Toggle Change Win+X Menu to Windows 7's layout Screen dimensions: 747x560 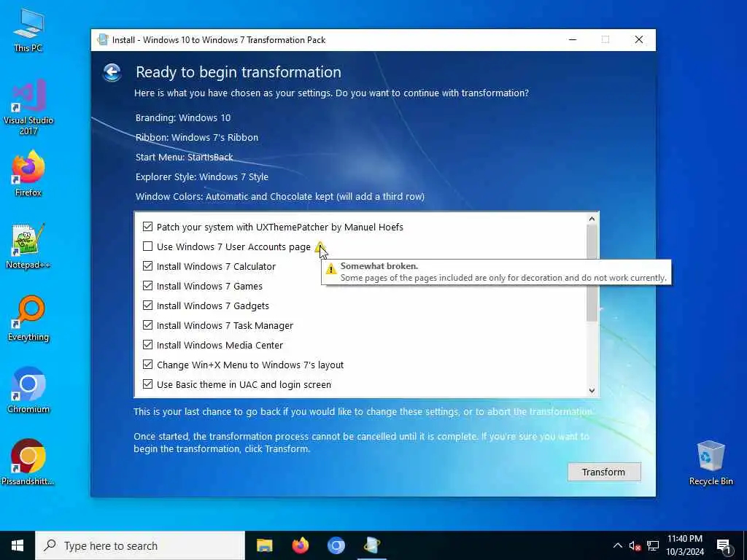click(x=147, y=365)
